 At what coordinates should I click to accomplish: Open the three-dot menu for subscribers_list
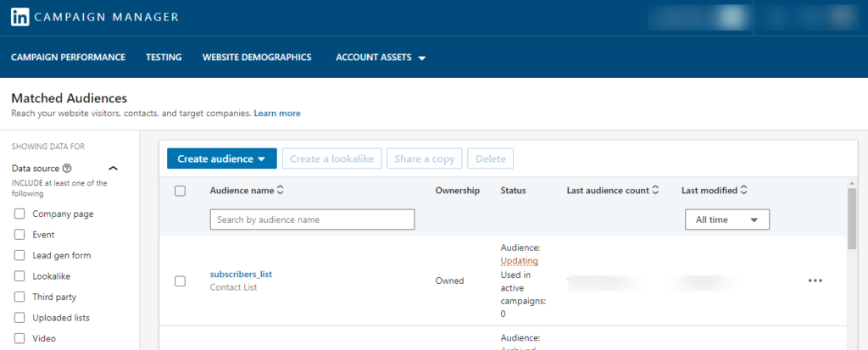pos(815,281)
